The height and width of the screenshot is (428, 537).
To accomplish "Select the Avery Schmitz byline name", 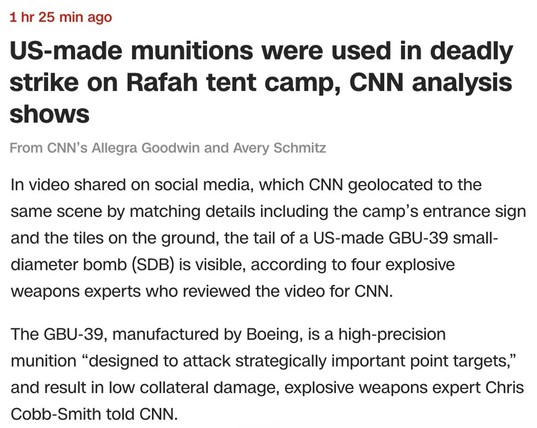I will coord(279,148).
